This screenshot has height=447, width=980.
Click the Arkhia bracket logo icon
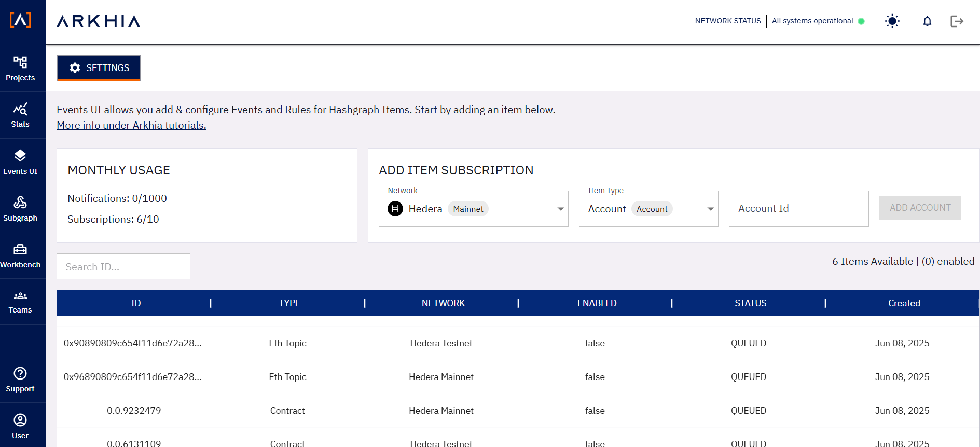click(20, 20)
